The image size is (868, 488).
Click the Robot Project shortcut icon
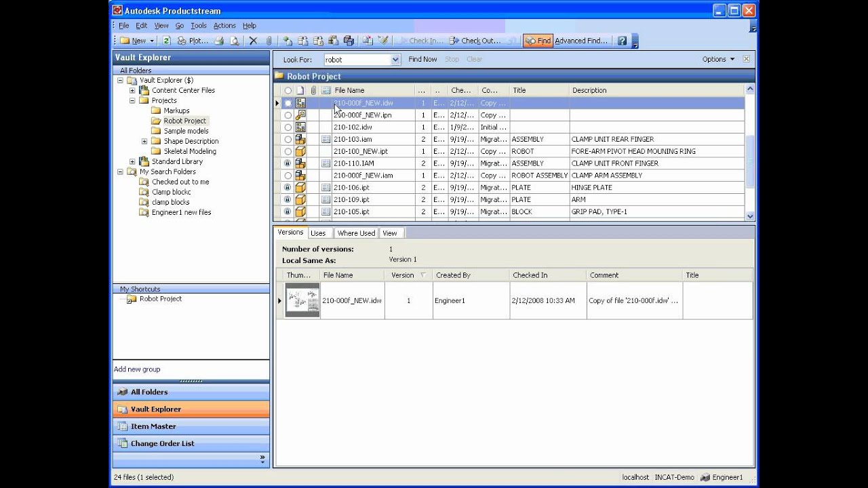click(x=132, y=299)
